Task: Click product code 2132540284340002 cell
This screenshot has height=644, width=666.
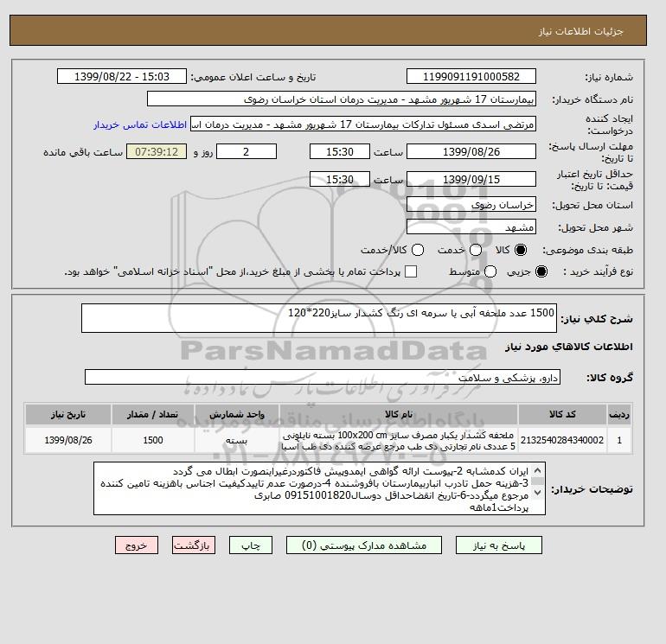Action: pyautogui.click(x=562, y=440)
